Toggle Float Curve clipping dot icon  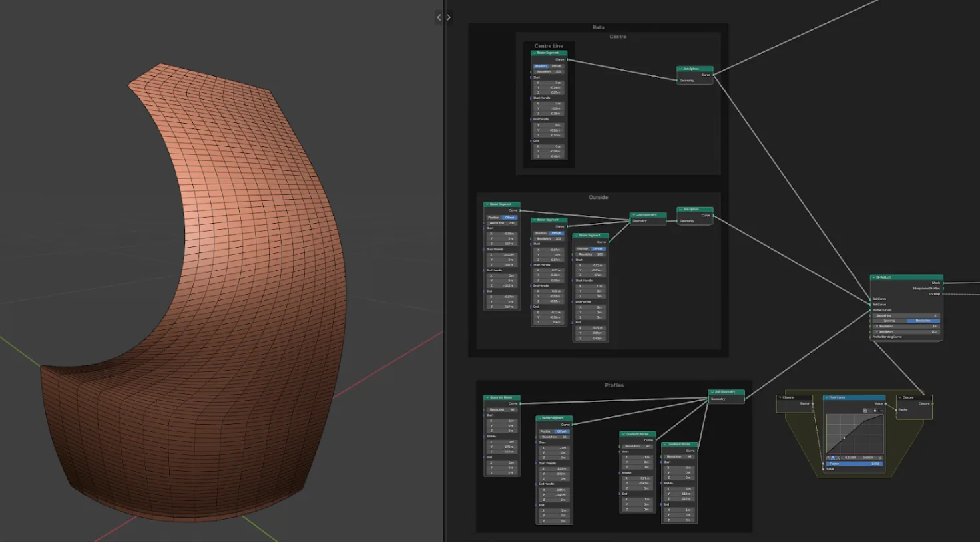pyautogui.click(x=875, y=411)
